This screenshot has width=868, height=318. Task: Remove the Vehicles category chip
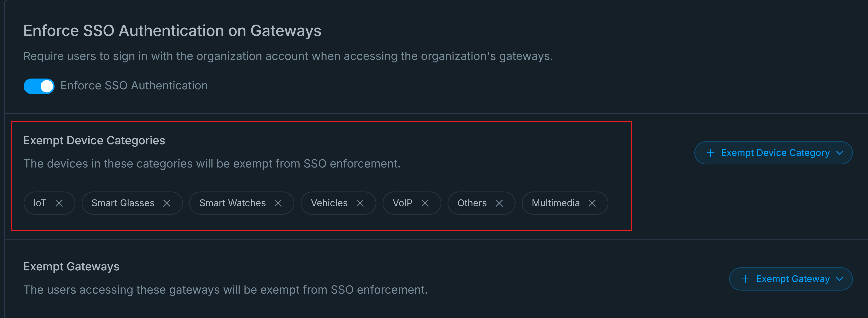click(x=360, y=203)
